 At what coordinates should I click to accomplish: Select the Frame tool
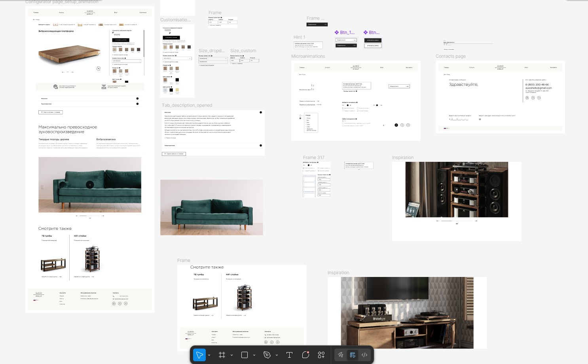tap(222, 355)
